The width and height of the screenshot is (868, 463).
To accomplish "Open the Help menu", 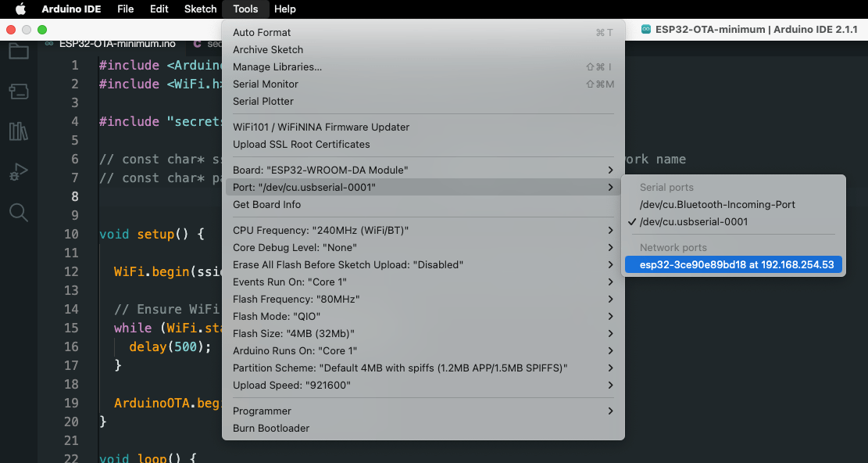I will point(285,9).
